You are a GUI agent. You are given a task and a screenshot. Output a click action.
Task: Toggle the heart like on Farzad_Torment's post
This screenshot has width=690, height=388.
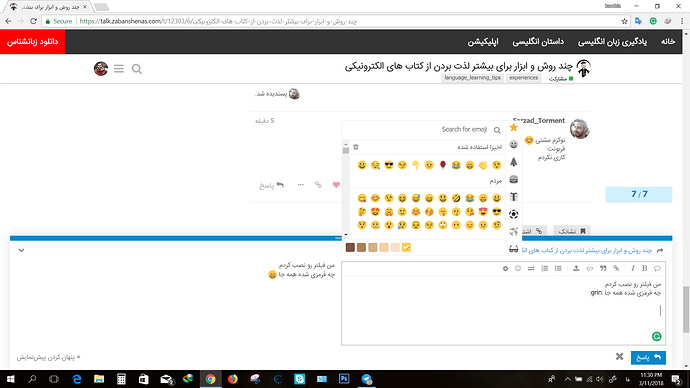336,185
